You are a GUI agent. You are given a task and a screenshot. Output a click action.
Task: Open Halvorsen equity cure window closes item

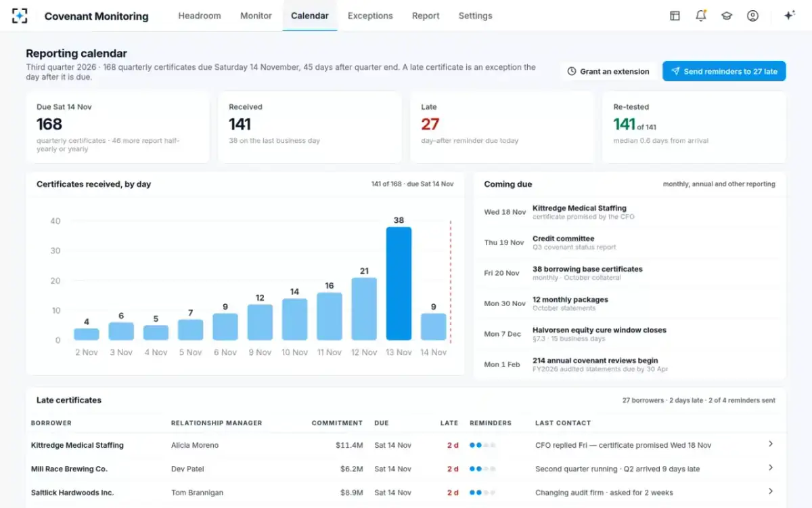coord(630,334)
